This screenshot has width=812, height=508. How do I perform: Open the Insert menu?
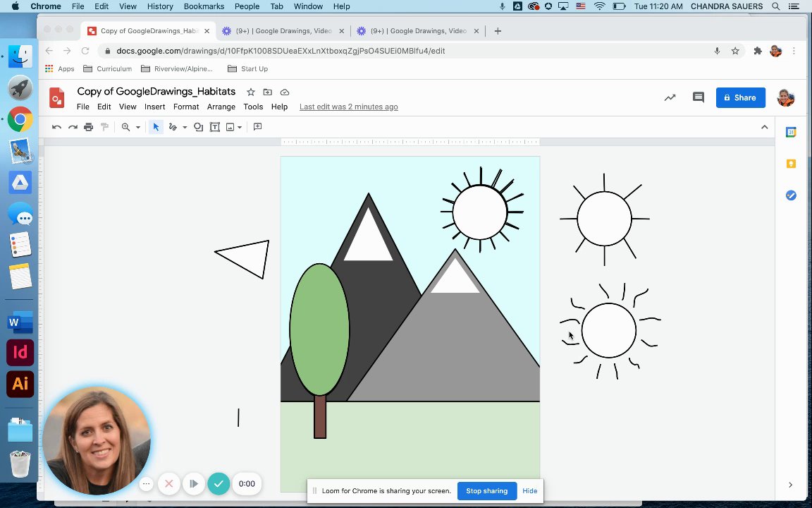click(155, 107)
